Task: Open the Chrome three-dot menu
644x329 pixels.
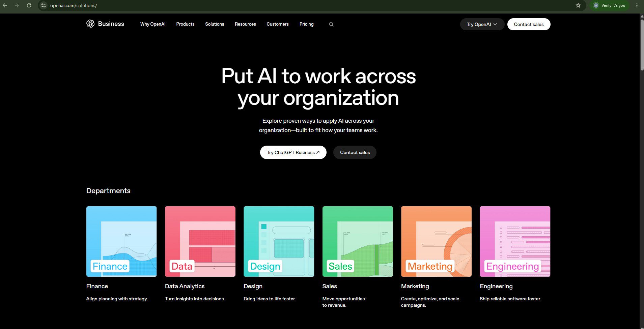Action: click(x=637, y=5)
